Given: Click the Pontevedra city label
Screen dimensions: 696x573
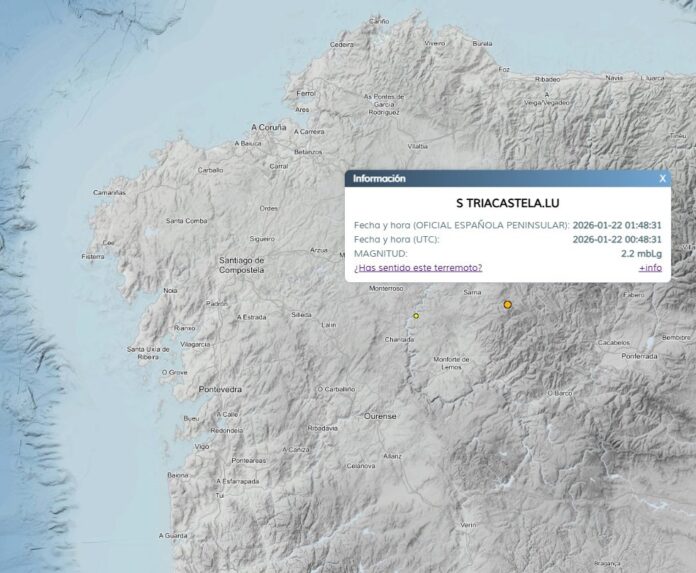Looking at the screenshot, I should coord(221,388).
